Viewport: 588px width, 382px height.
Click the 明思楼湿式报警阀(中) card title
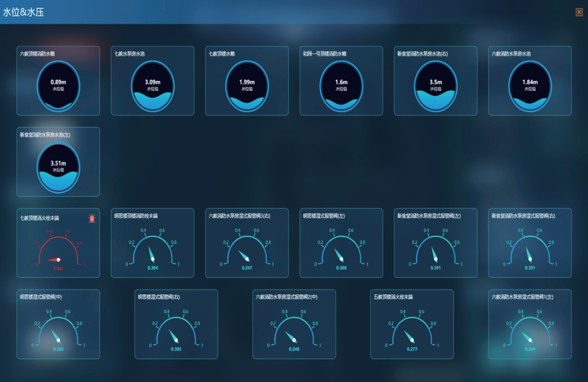tap(41, 297)
